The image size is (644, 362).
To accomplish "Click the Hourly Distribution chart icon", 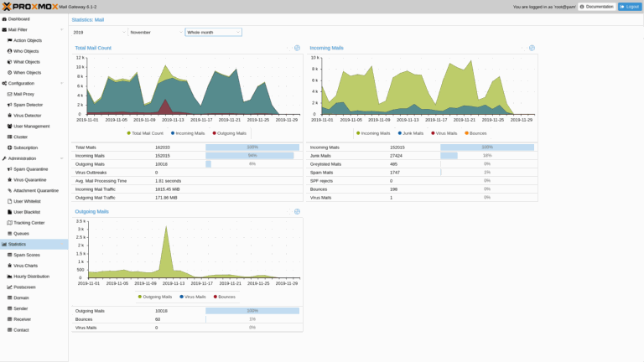I will (x=9, y=277).
